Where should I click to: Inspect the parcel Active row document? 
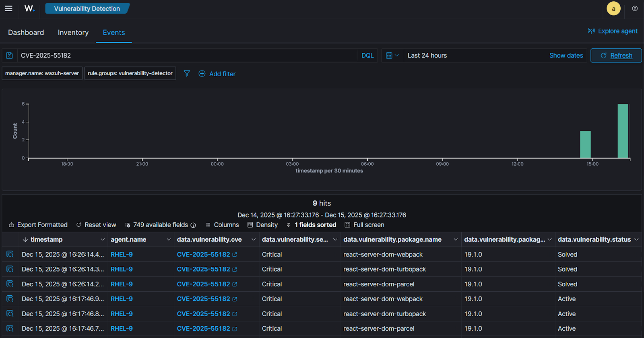(10, 328)
